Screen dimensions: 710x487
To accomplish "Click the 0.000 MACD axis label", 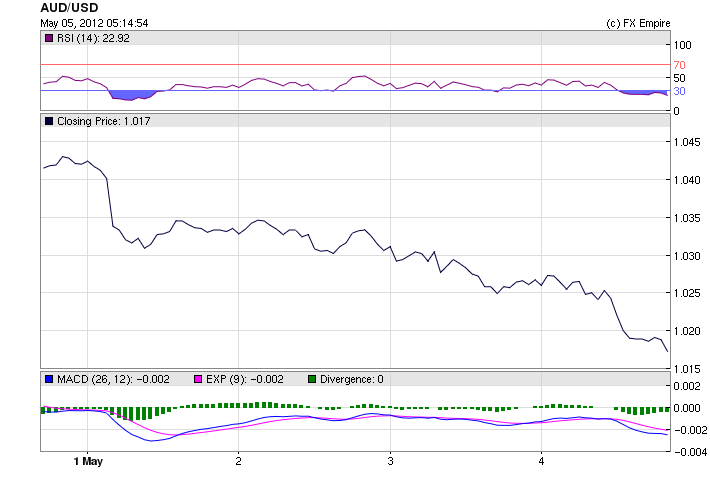I will coord(687,408).
